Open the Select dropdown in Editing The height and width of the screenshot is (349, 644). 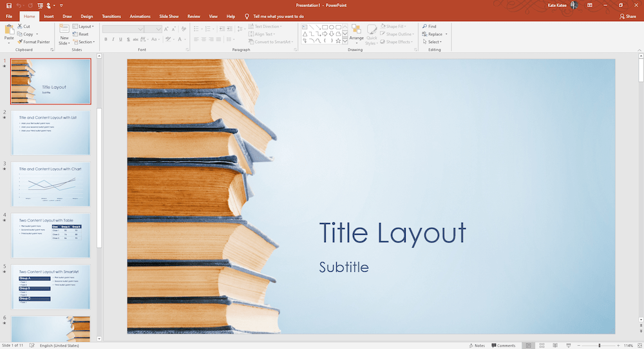coord(431,42)
